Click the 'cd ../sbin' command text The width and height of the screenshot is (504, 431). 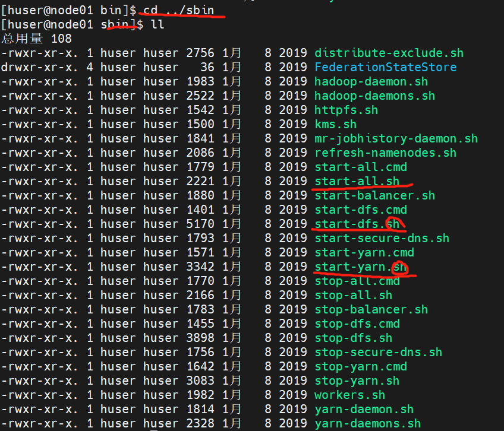tap(179, 10)
